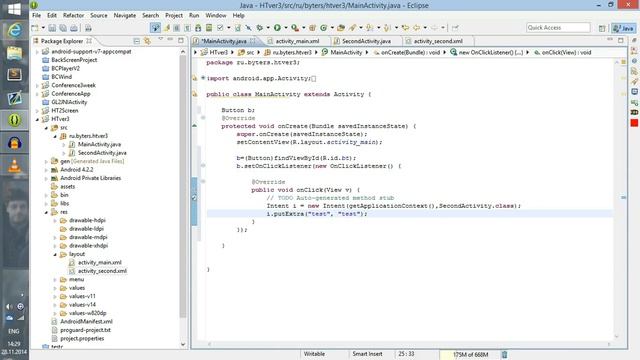This screenshot has height=360, width=640.
Task: Click the Next Annotation toolbar icon
Action: pyautogui.click(x=369, y=28)
